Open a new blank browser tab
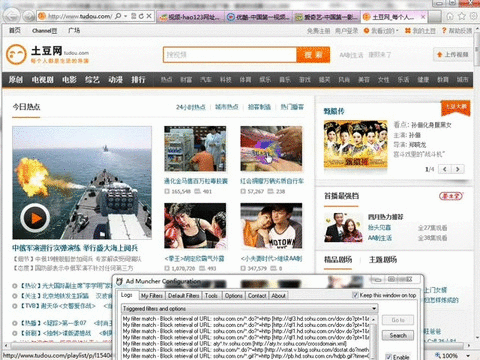 (435, 17)
